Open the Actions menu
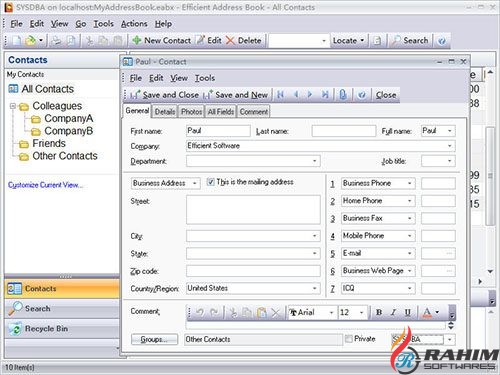Viewport: 500px width, 375px height. point(134,24)
